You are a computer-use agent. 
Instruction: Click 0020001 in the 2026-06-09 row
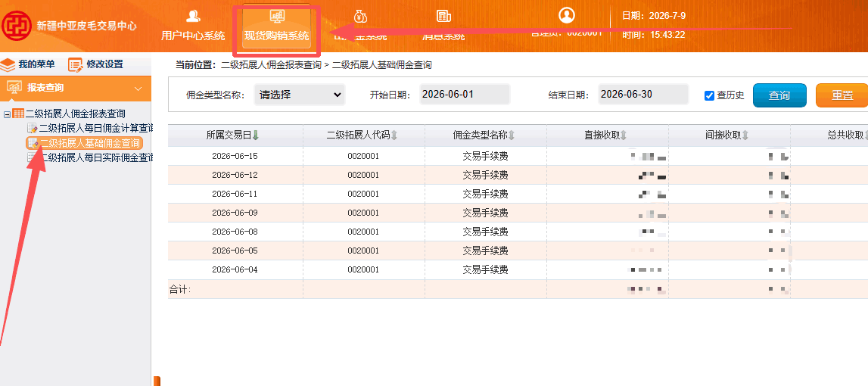[363, 213]
